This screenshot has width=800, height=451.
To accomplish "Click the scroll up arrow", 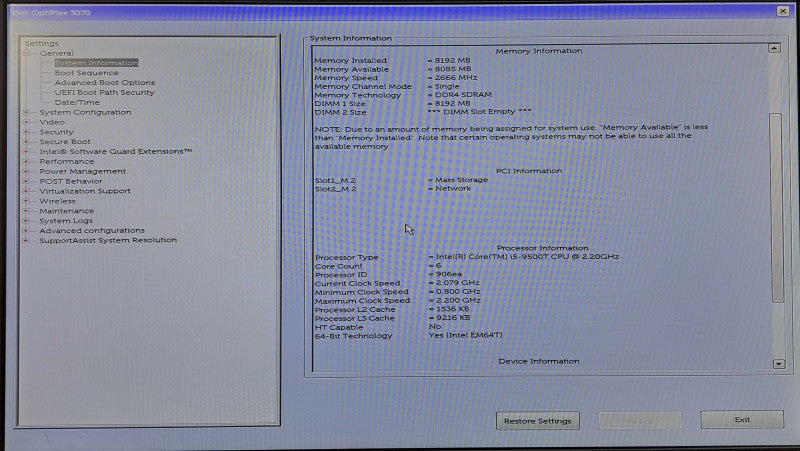I will (774, 48).
